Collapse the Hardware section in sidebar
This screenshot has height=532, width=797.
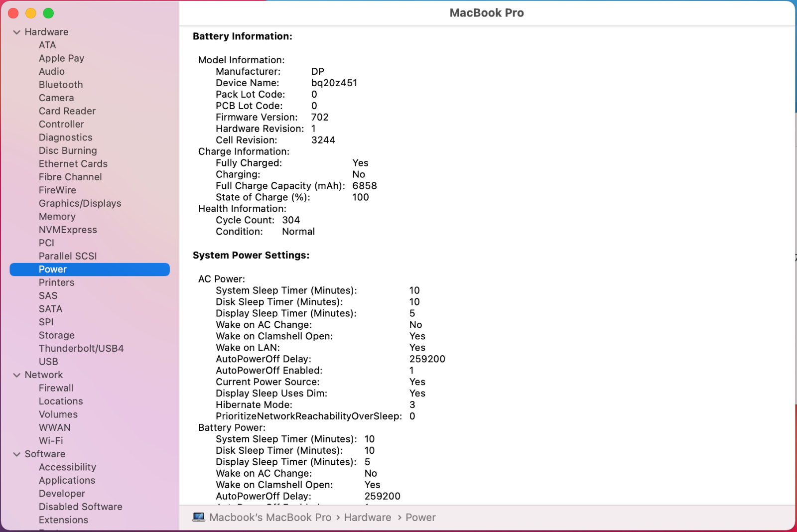[16, 32]
